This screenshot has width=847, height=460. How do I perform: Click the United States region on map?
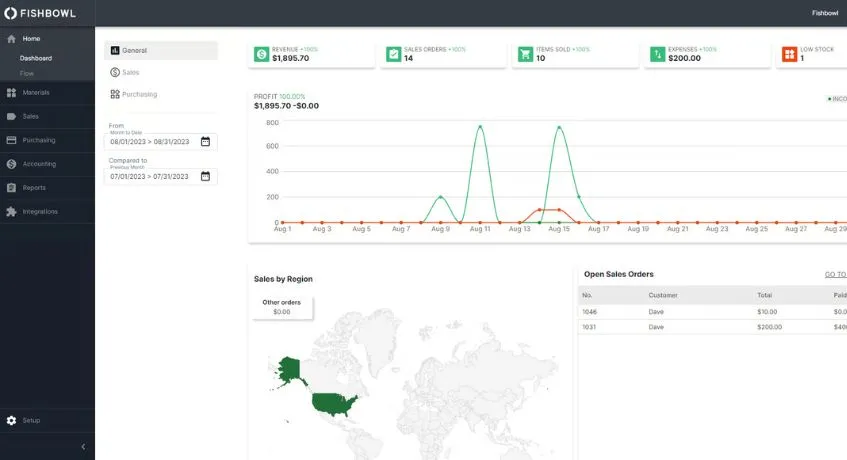[334, 404]
